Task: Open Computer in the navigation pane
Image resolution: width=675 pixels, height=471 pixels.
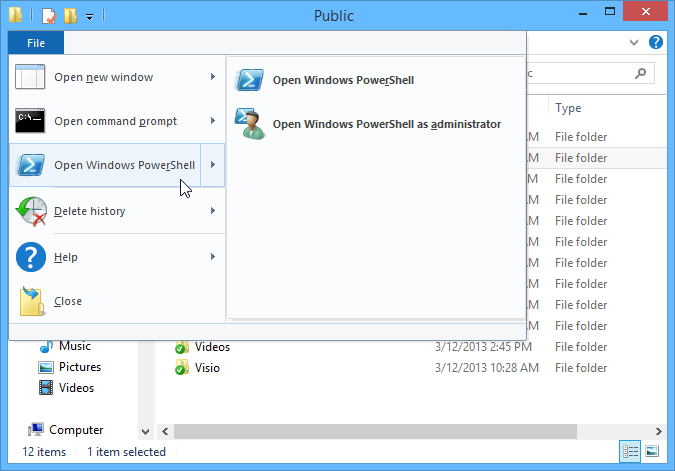Action: click(x=76, y=430)
